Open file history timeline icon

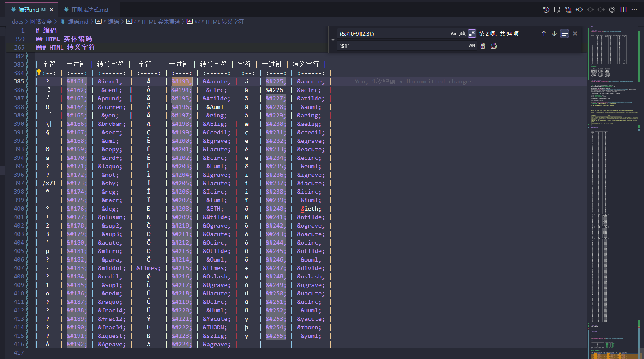(x=546, y=10)
